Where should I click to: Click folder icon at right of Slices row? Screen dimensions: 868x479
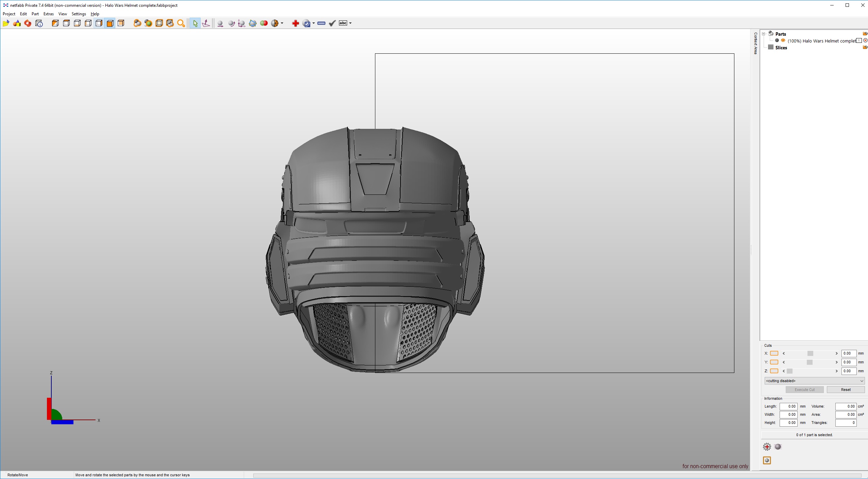click(865, 47)
